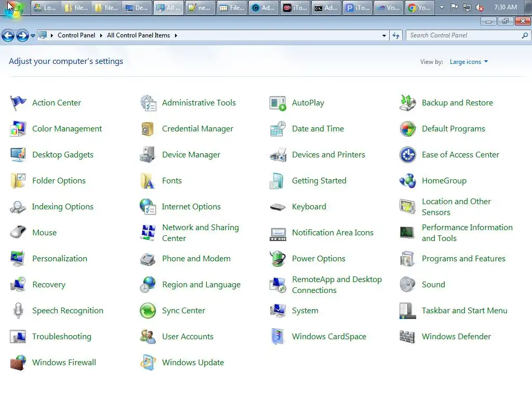Open the Administrative Tools gear icon
The image size is (532, 399).
click(148, 103)
